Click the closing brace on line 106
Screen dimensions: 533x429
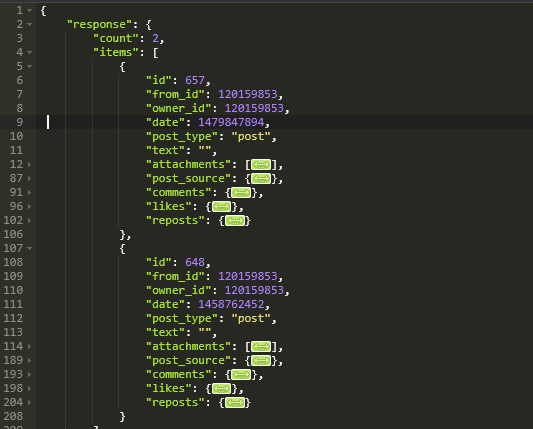pos(123,235)
